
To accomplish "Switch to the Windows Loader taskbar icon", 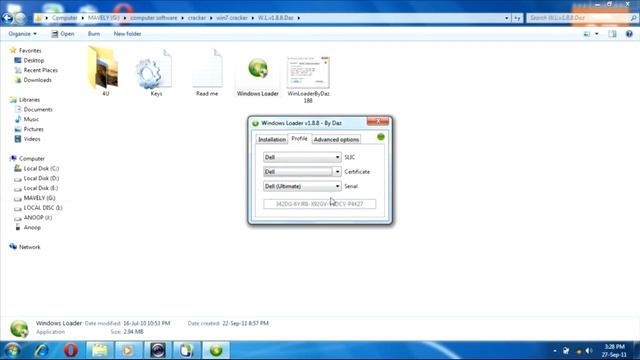I will click(216, 350).
